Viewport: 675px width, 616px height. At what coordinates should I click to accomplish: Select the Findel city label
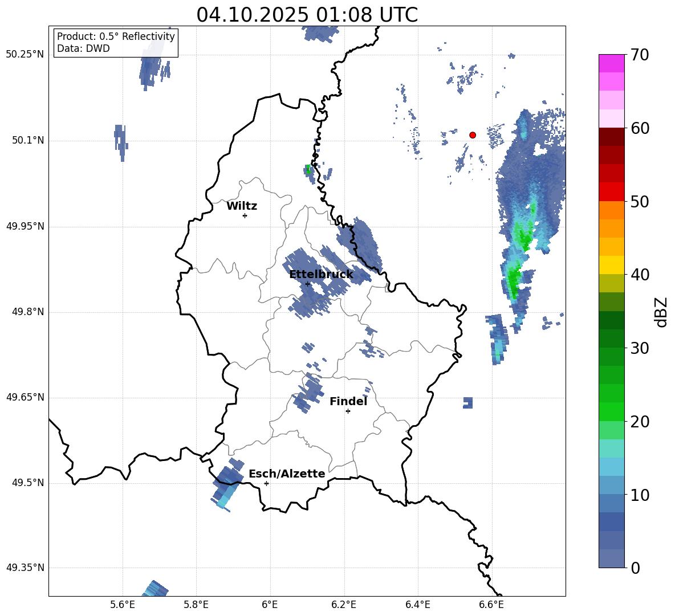pos(348,401)
